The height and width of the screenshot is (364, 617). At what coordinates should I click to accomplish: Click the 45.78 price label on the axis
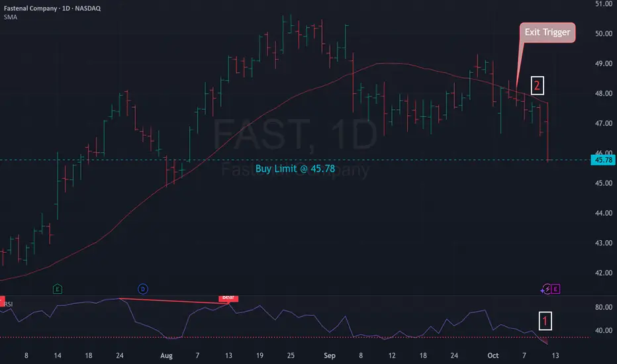coord(603,160)
